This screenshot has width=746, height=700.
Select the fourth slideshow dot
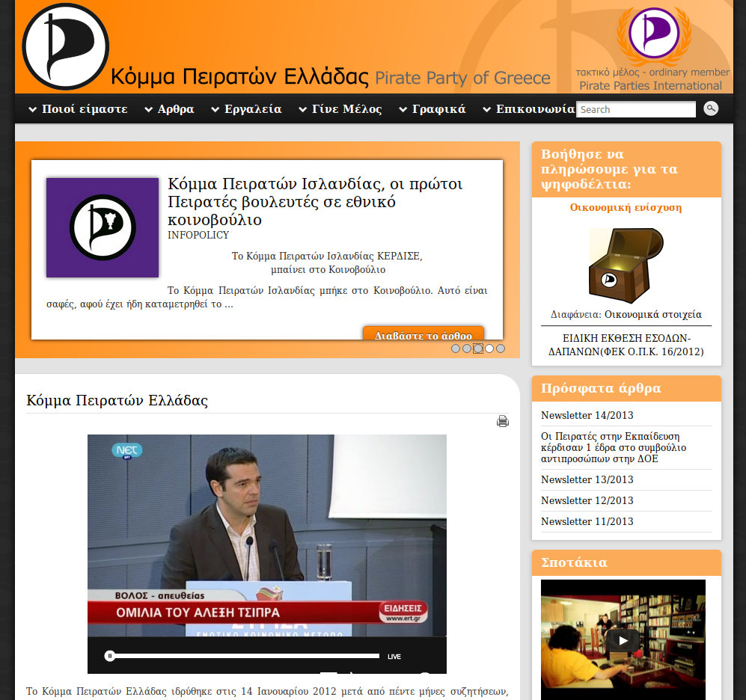coord(489,349)
